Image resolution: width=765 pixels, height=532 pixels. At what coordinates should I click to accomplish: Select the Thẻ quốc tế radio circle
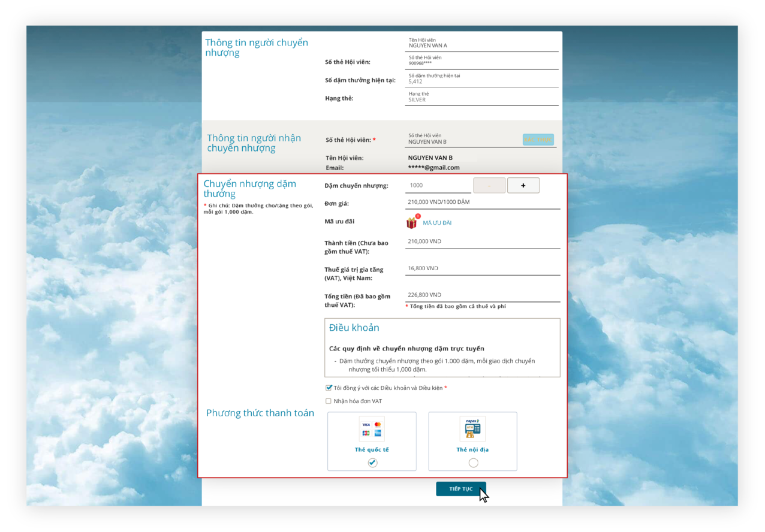(x=372, y=463)
